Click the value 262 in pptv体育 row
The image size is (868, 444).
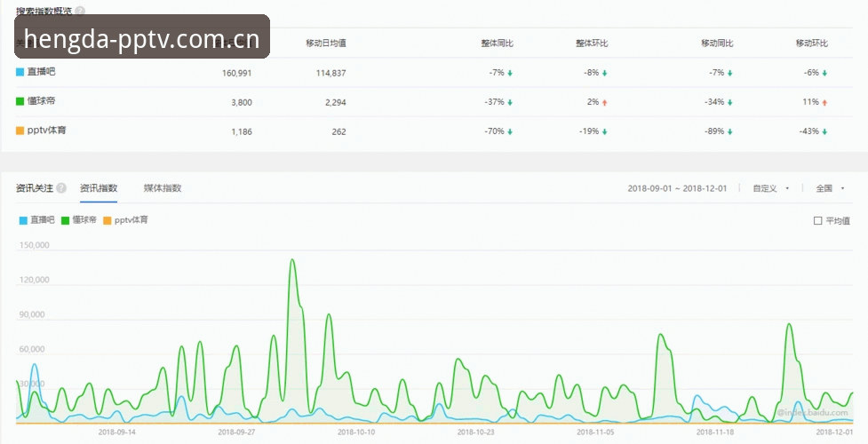coord(339,131)
